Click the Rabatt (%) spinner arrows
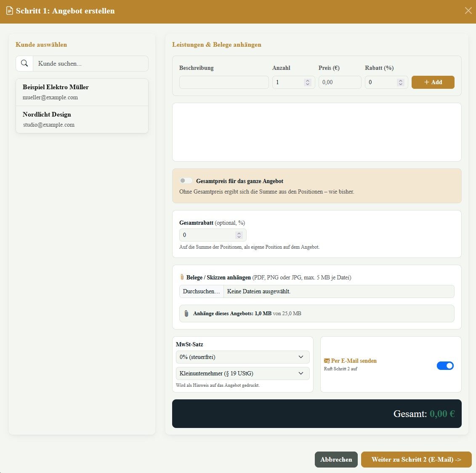The image size is (476, 473). tap(400, 82)
